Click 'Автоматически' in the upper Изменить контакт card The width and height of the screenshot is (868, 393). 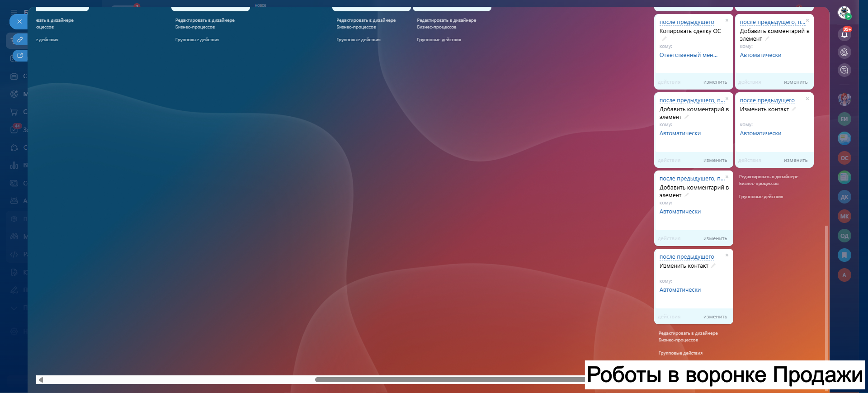point(760,133)
